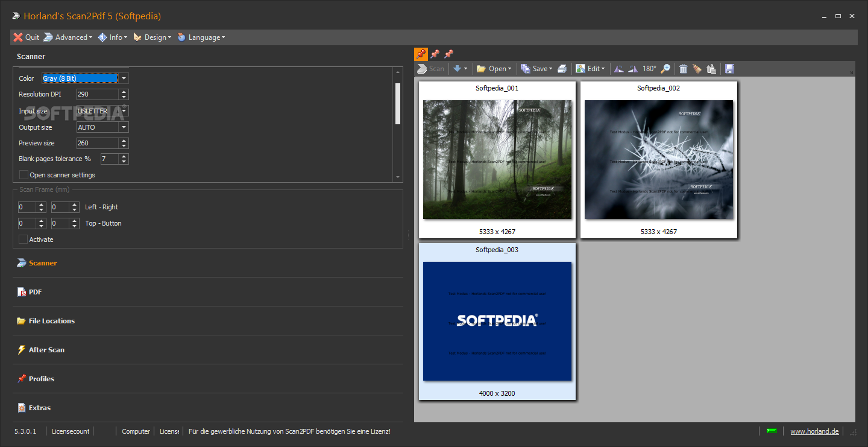Click the Blank pages tolerance value field
868x447 pixels.
[x=109, y=159]
